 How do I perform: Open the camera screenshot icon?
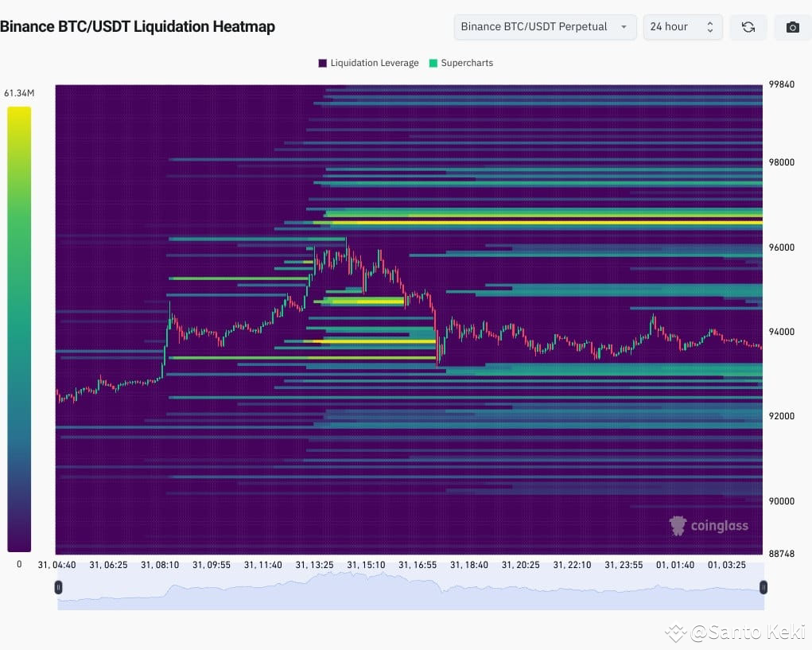coord(791,26)
